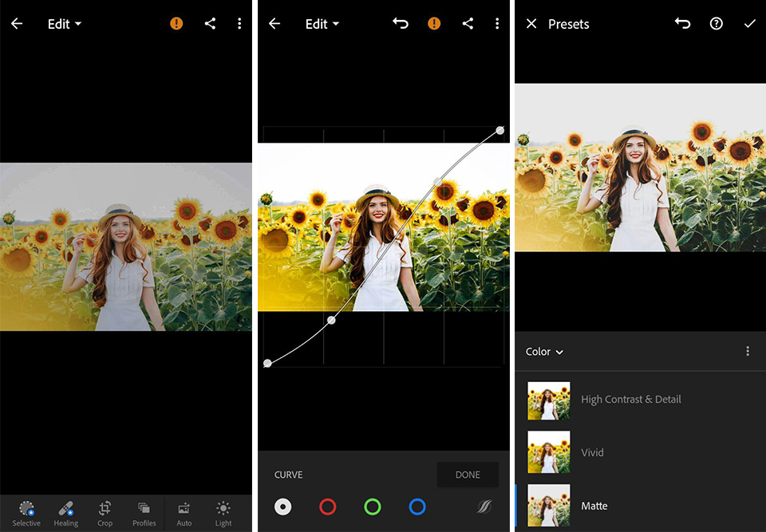Switch to the green curve channel
Image resolution: width=766 pixels, height=532 pixels.
coord(372,506)
